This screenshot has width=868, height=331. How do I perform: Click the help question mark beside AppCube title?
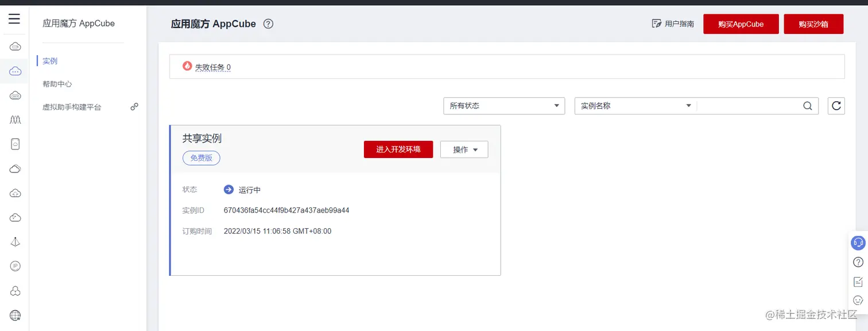click(268, 24)
